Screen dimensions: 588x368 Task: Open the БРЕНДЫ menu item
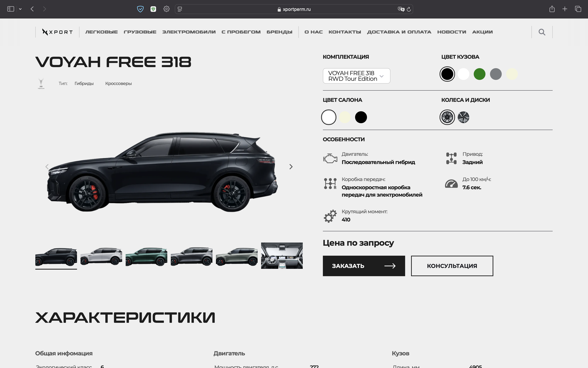pyautogui.click(x=279, y=32)
